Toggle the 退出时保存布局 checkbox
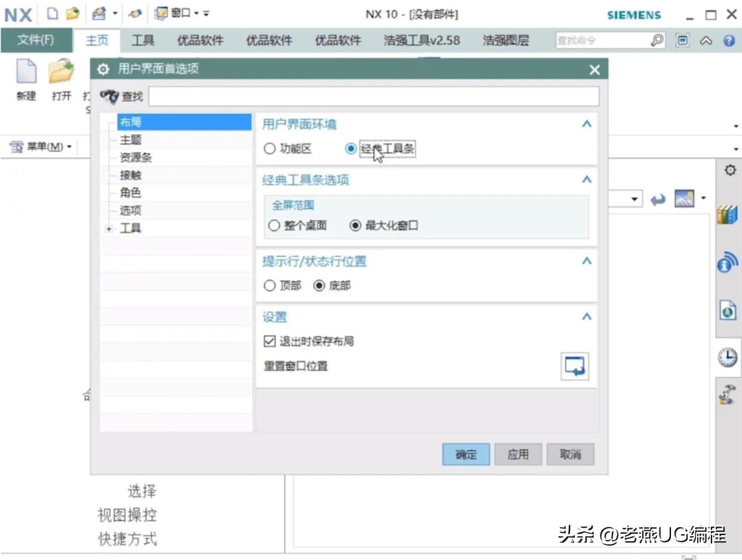This screenshot has width=742, height=560. point(269,341)
